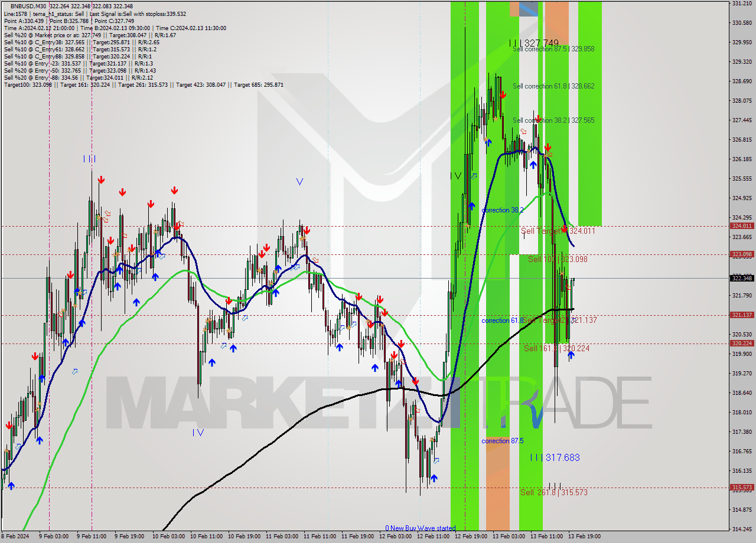
Task: Click the 331.210 price axis label
Action: pos(742,4)
